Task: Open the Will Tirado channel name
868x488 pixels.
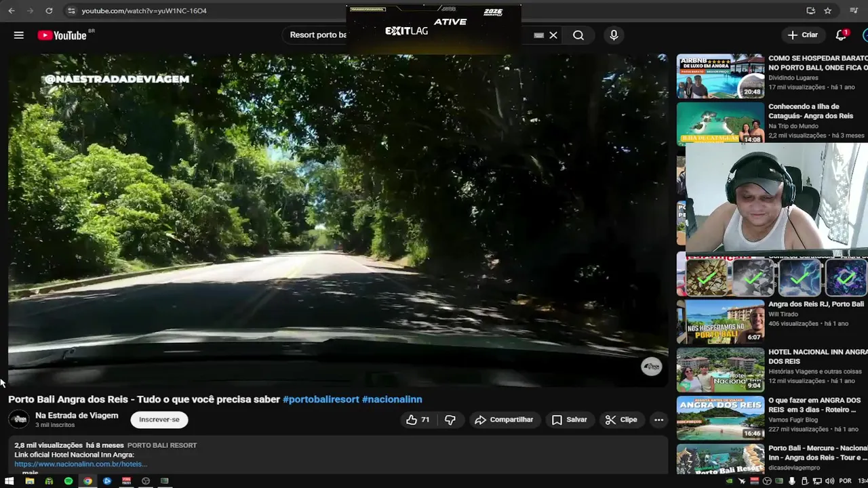Action: click(783, 314)
